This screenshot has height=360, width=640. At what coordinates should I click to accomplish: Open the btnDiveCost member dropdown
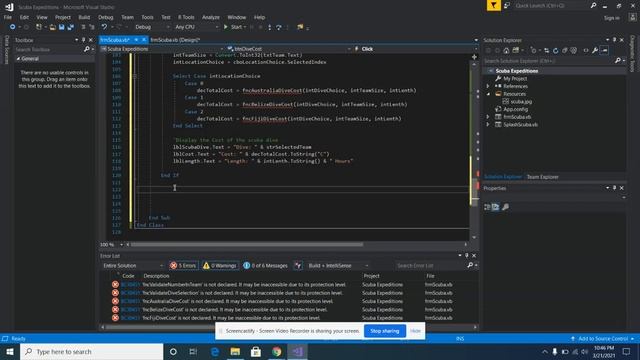(x=288, y=49)
